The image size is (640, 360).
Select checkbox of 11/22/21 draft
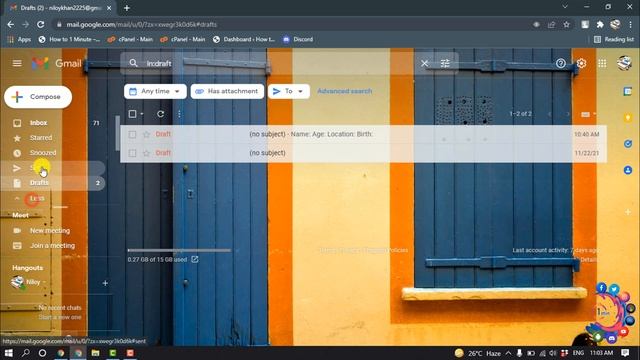[132, 153]
